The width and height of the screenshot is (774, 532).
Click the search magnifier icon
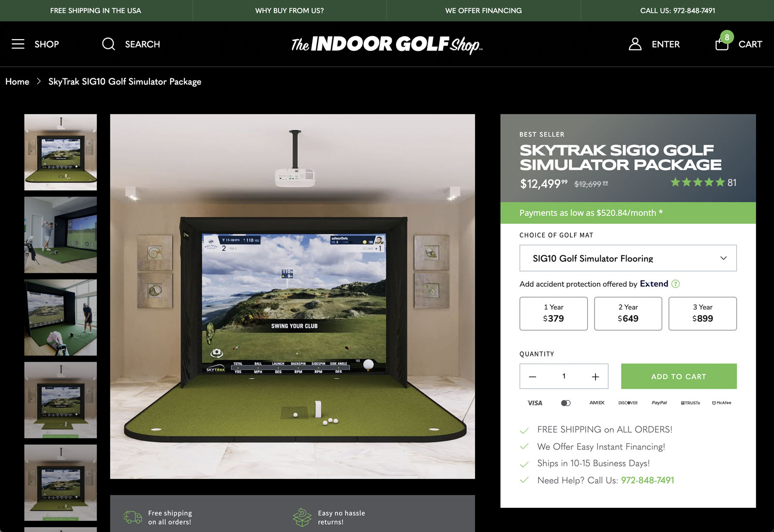click(108, 44)
